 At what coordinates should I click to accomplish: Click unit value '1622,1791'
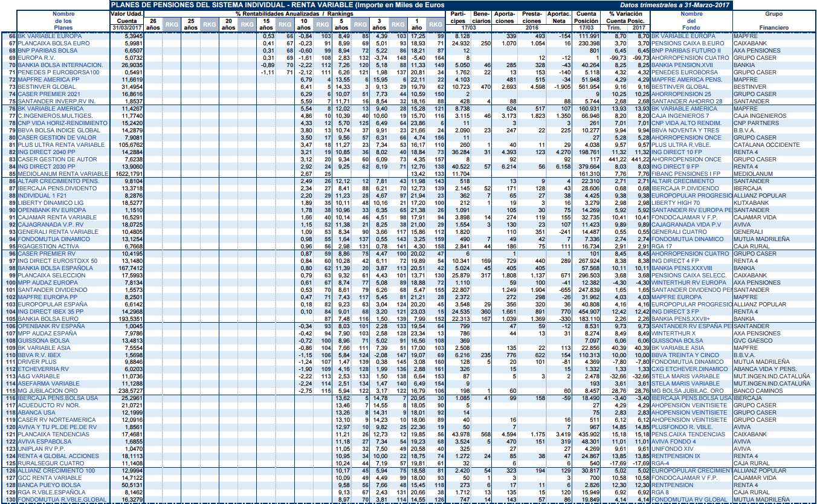[x=131, y=174]
